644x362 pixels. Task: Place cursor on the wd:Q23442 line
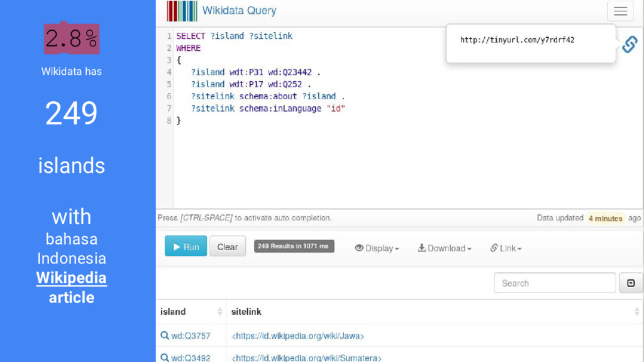pyautogui.click(x=255, y=72)
